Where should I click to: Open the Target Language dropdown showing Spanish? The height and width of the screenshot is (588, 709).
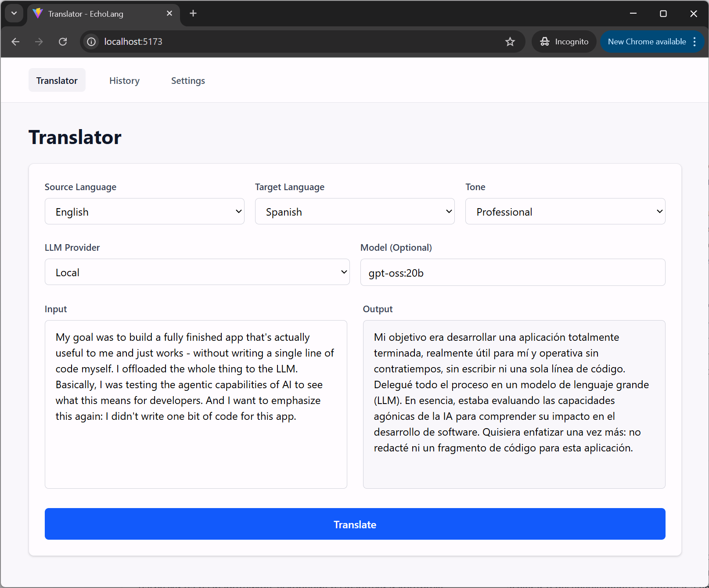(x=355, y=212)
